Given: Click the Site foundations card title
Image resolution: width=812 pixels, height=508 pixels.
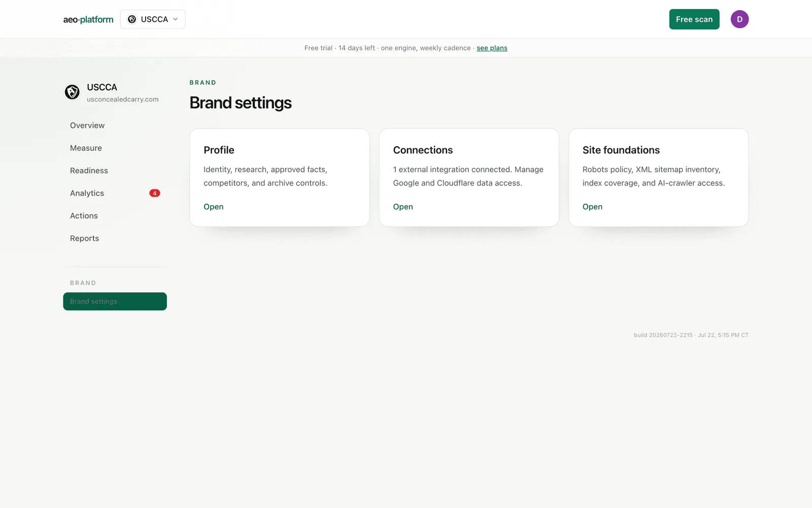Looking at the screenshot, I should tap(621, 150).
